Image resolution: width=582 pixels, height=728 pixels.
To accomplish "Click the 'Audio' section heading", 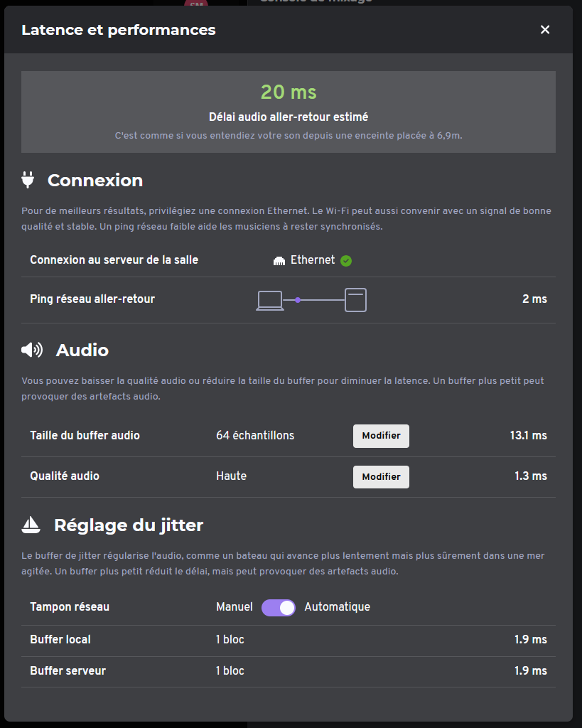I will click(x=82, y=350).
